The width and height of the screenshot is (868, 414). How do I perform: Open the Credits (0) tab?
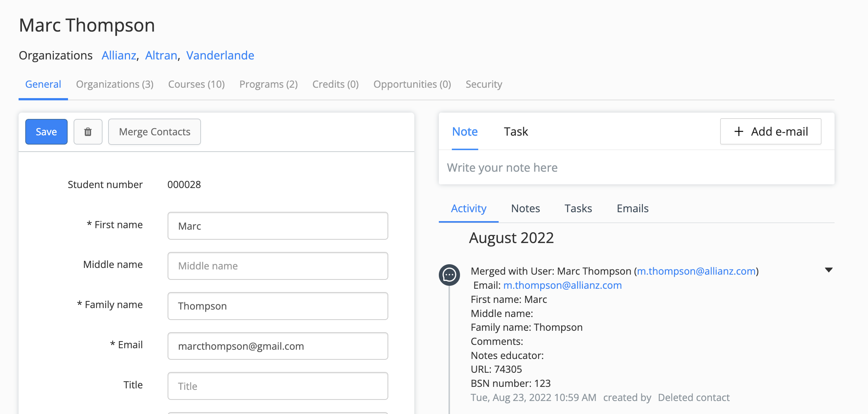tap(336, 84)
